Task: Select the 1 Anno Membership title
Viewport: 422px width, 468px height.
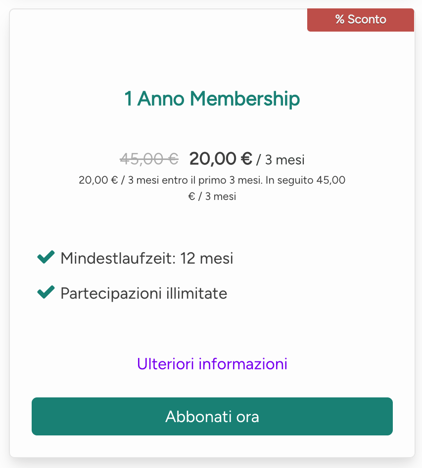Action: pos(212,99)
